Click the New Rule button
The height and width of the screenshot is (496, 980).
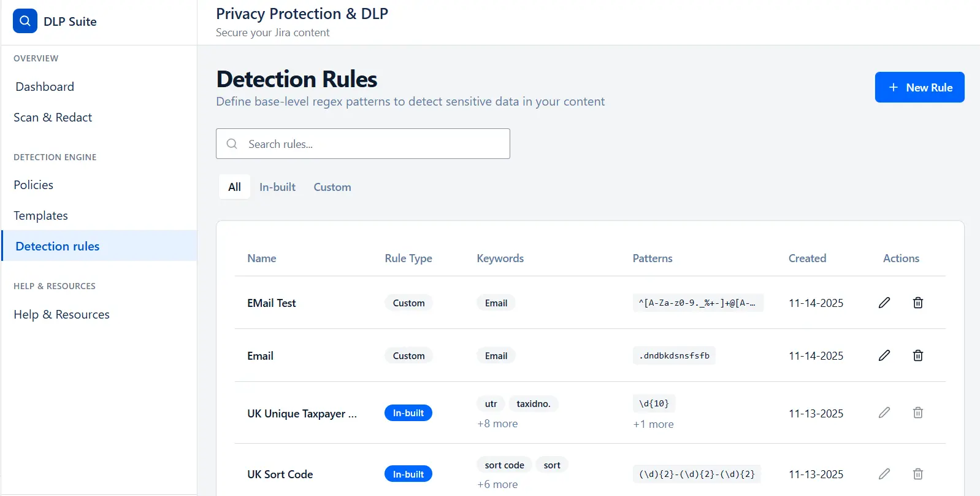pos(919,87)
